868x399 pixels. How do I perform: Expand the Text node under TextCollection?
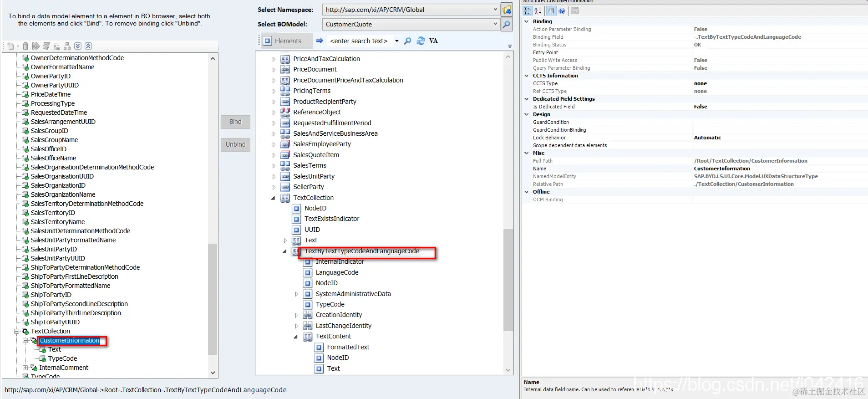tap(285, 240)
